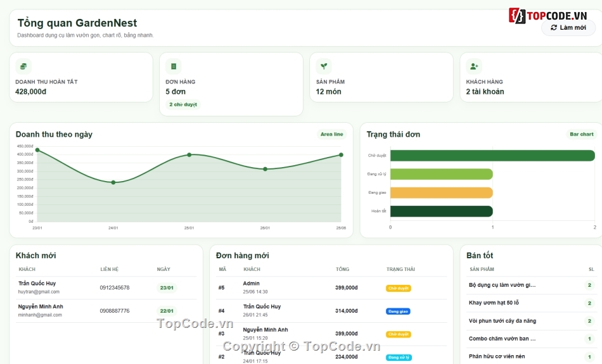Click the 24/01 data point on revenue chart

pyautogui.click(x=113, y=182)
